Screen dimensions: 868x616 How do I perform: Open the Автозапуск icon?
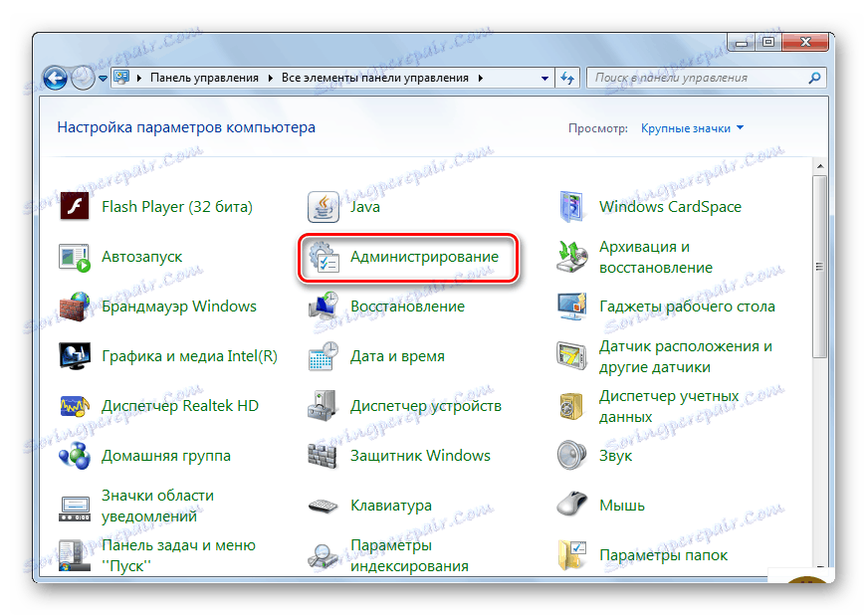point(75,257)
